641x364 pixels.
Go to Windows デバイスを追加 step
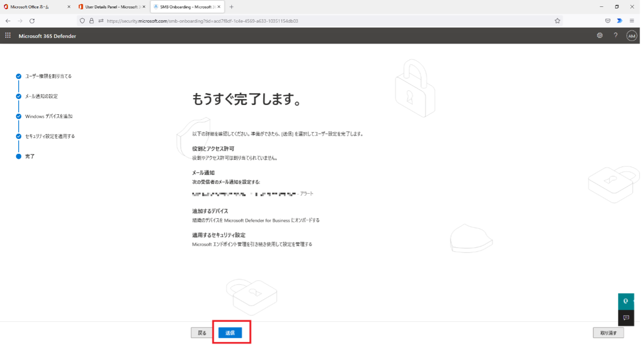49,116
